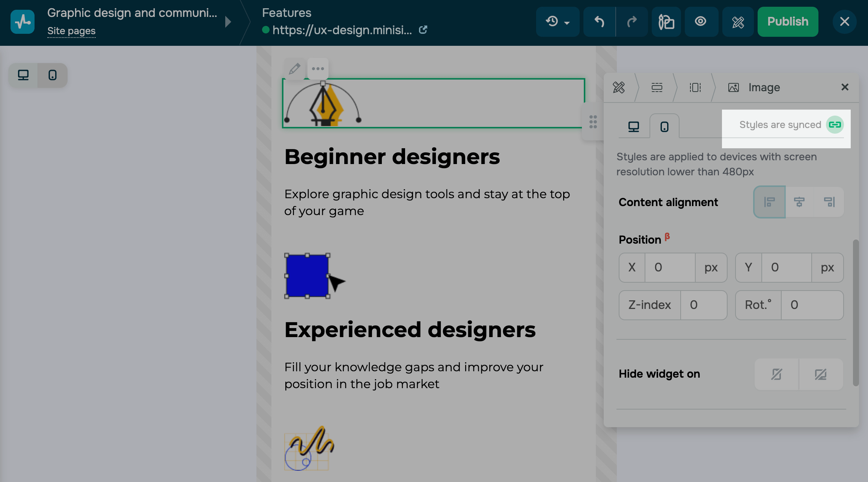Click the undo arrow in top toolbar
This screenshot has height=482, width=868.
coord(599,22)
